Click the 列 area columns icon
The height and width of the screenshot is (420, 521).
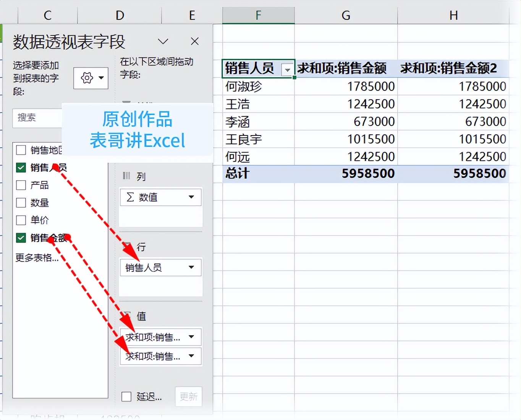click(126, 176)
